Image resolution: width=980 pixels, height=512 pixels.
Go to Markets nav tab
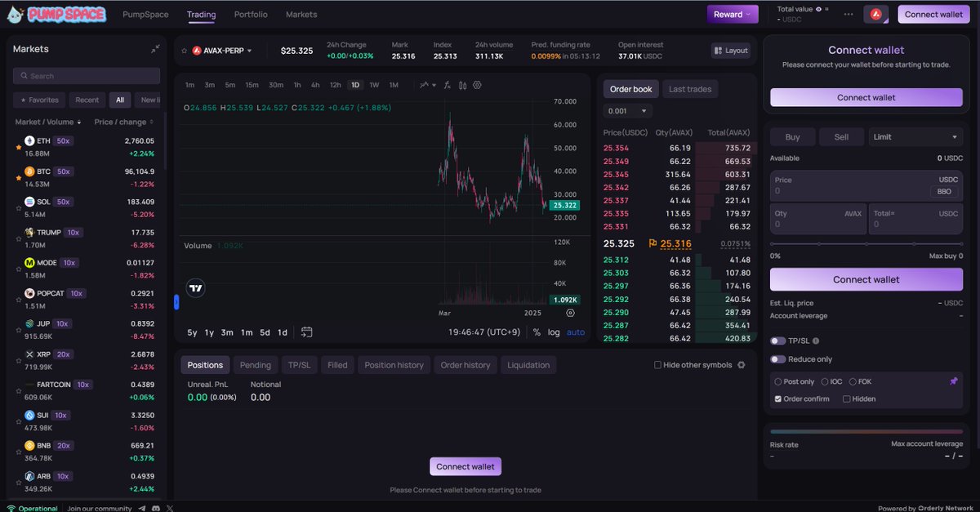[x=301, y=15]
